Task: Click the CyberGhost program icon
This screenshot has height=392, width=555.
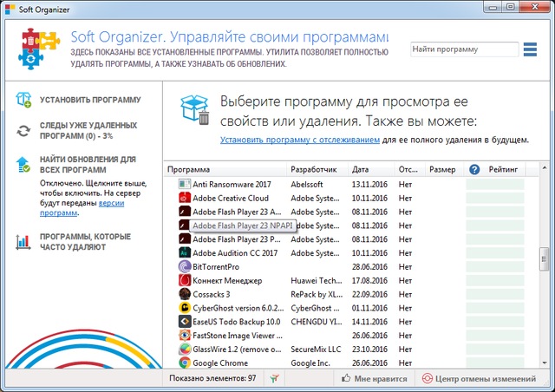Action: click(184, 308)
